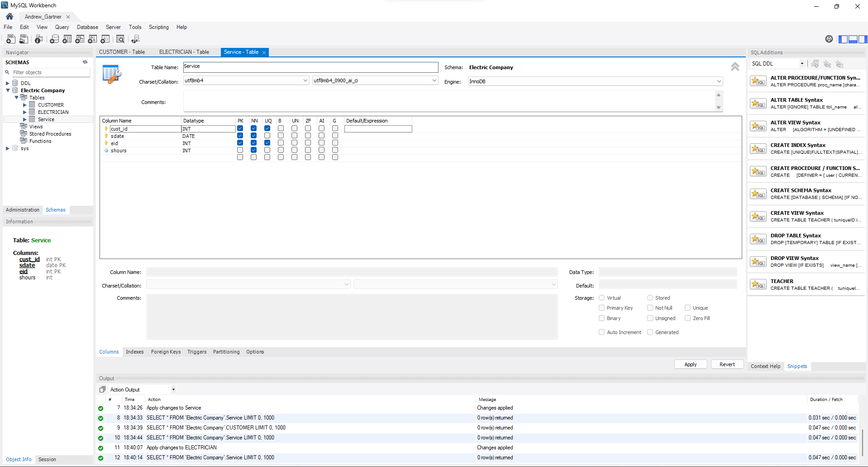Toggle ZF checkbox for sdate column
Screen dimensions: 868x467
pos(308,136)
